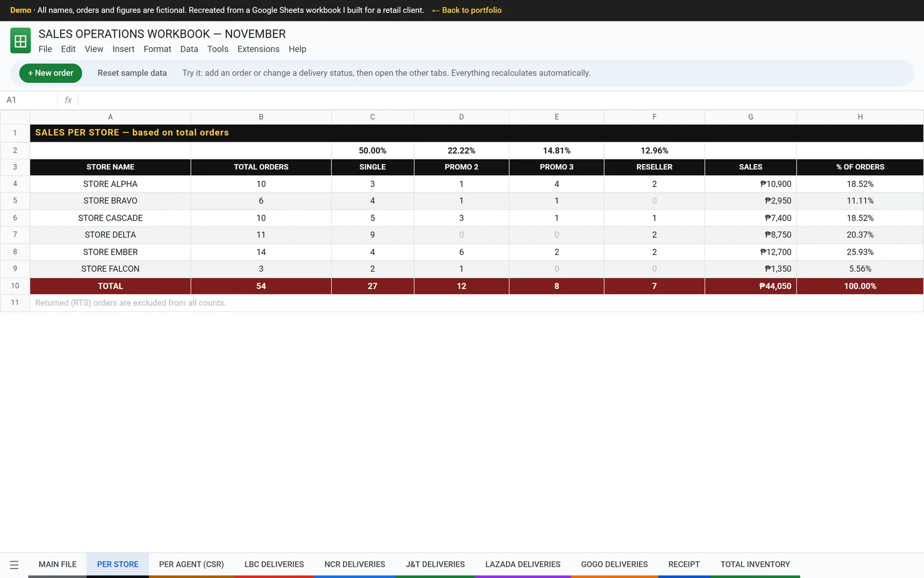Image resolution: width=924 pixels, height=578 pixels.
Task: Switch to the TOTAL INVENTORY tab
Action: click(755, 565)
